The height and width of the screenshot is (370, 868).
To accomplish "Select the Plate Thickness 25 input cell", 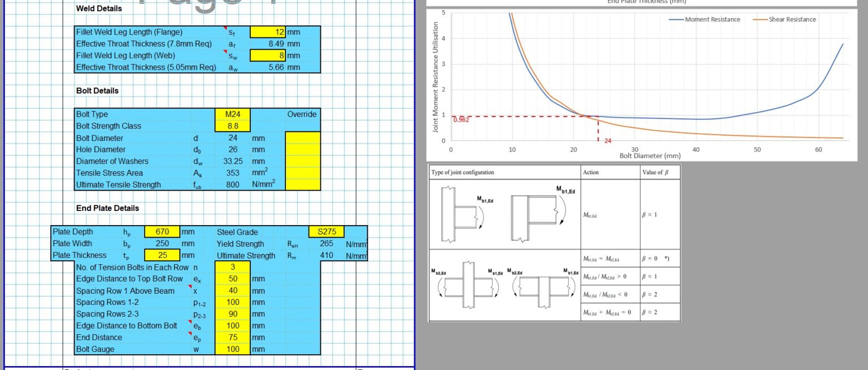I will [162, 255].
